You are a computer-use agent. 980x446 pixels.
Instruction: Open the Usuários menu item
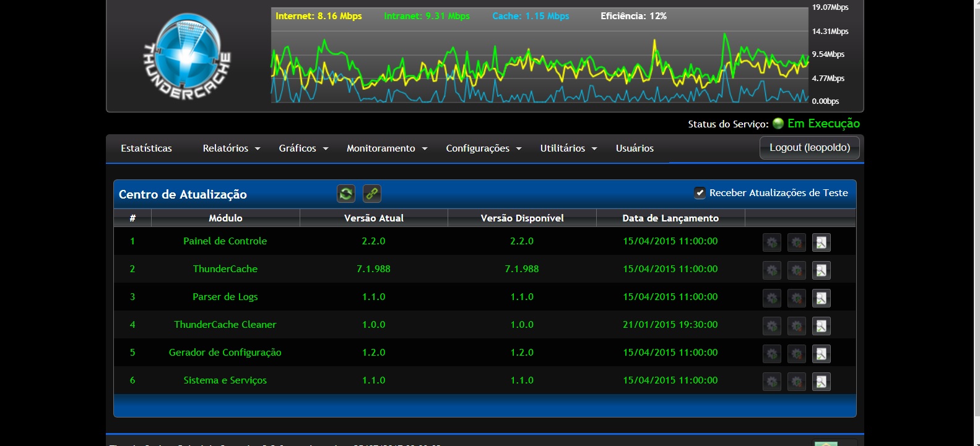(634, 148)
